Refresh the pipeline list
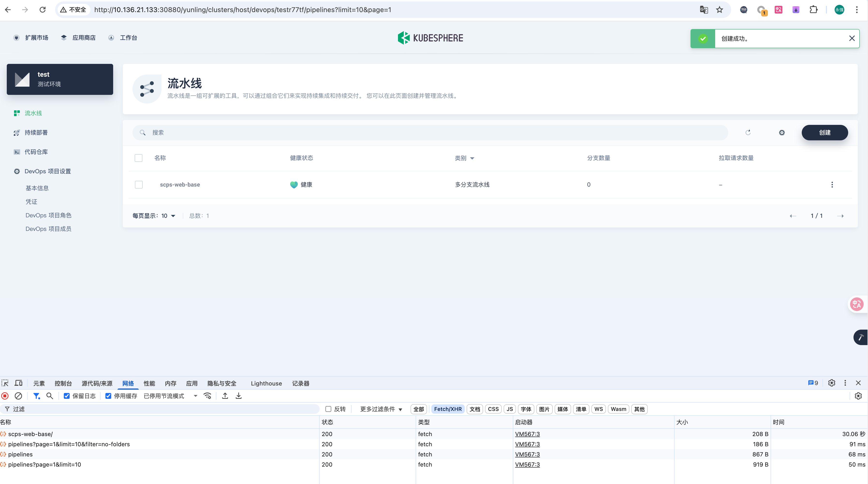The width and height of the screenshot is (868, 484). pyautogui.click(x=748, y=133)
